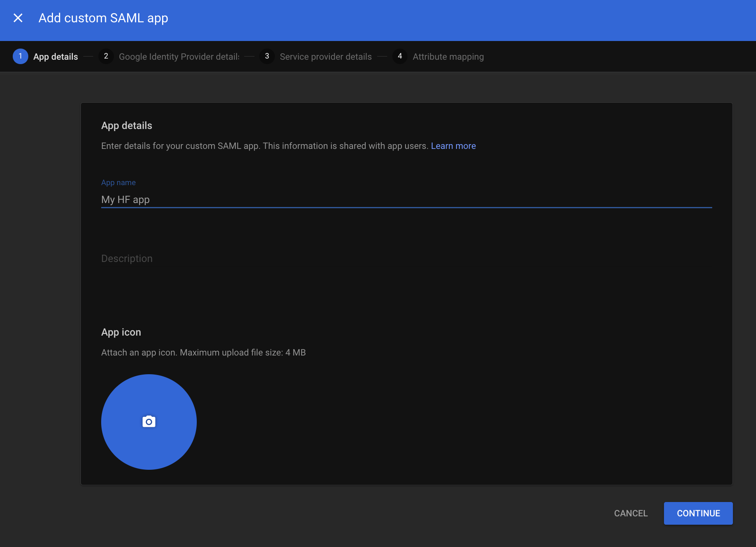Focus the App name field containing My HF app
Screen dimensions: 756x547
pos(406,199)
